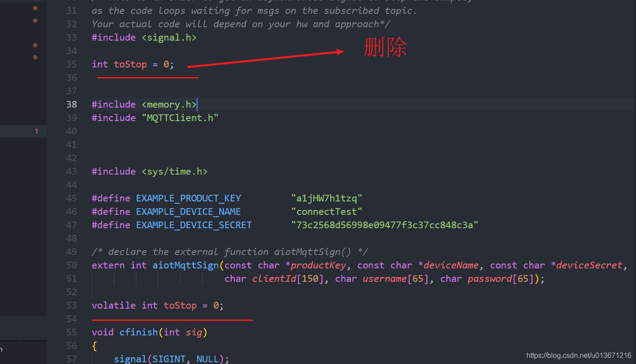The height and width of the screenshot is (364, 636).
Task: Click the 'extern' keyword
Action: [x=108, y=265]
